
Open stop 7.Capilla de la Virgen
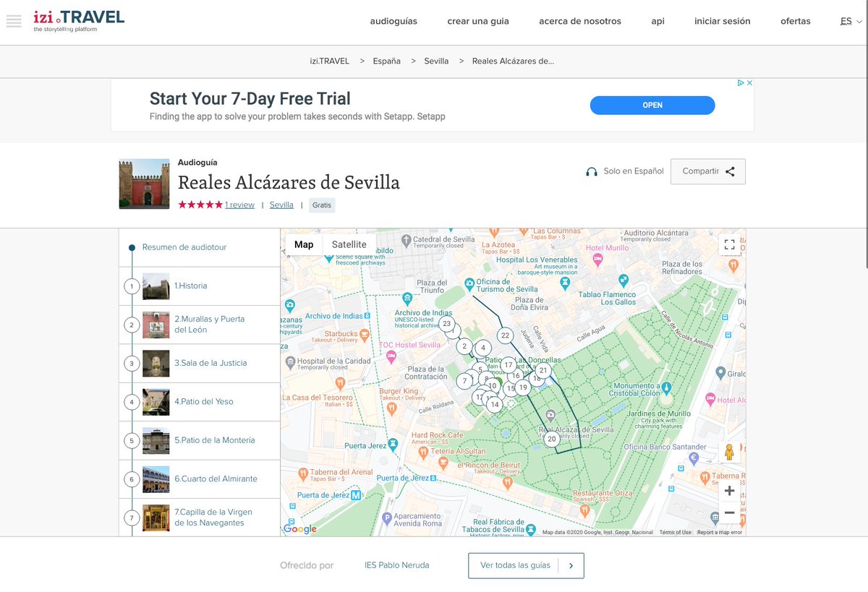[200, 518]
